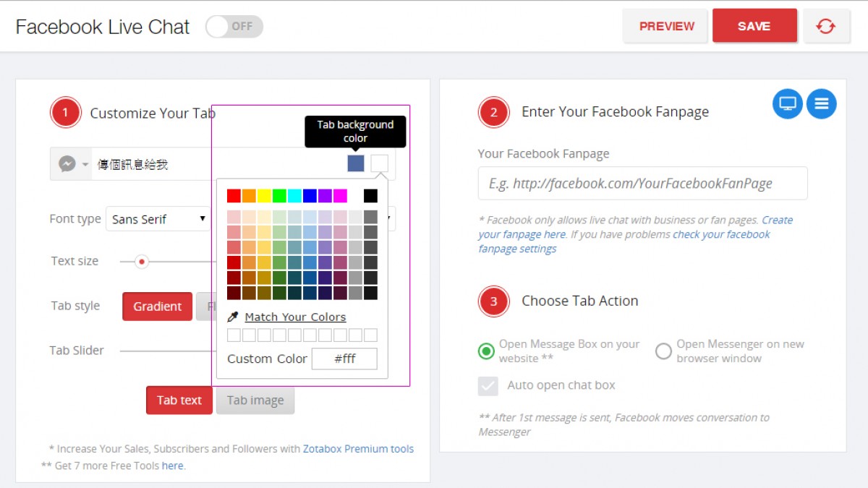The width and height of the screenshot is (868, 488).
Task: Pick orange in the palette top row
Action: point(249,196)
